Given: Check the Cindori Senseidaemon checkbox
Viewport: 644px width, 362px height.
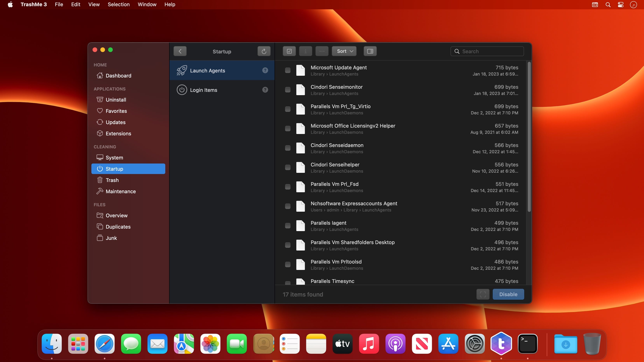Looking at the screenshot, I should coord(288,148).
